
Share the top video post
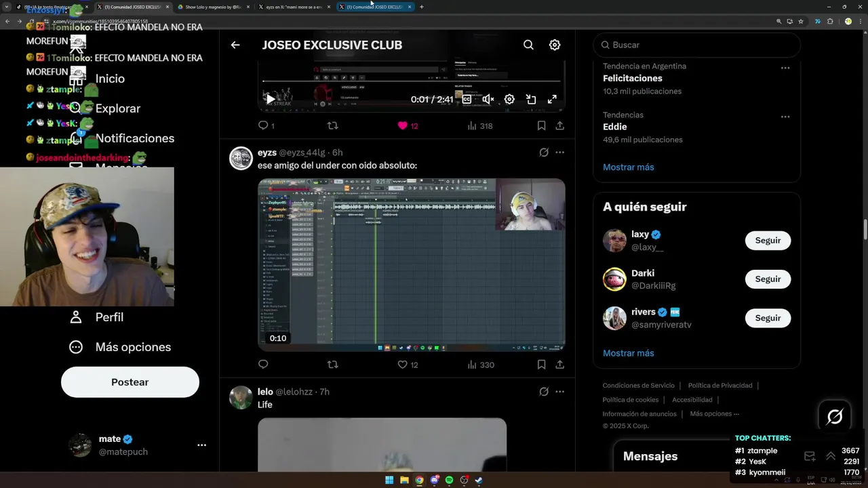click(x=559, y=125)
